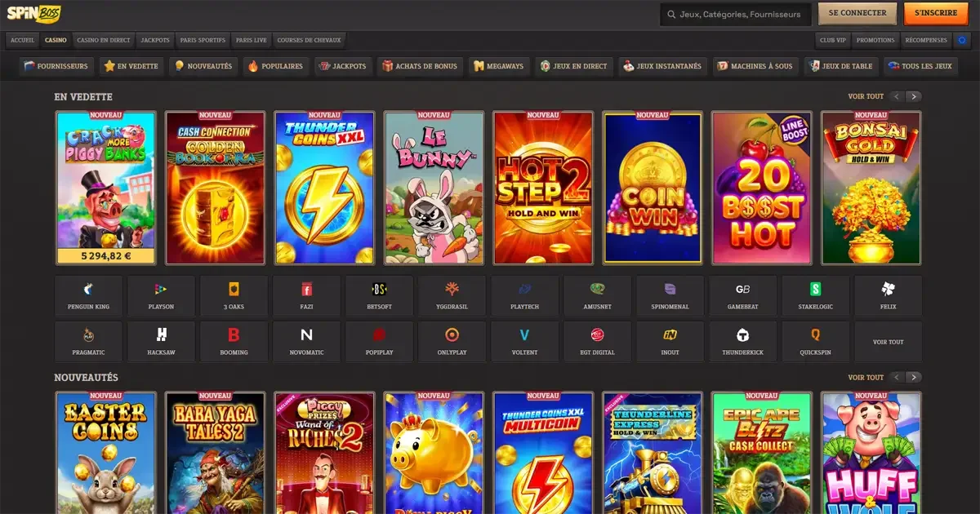Open the Jackpots category filter with slot icon

(x=343, y=66)
